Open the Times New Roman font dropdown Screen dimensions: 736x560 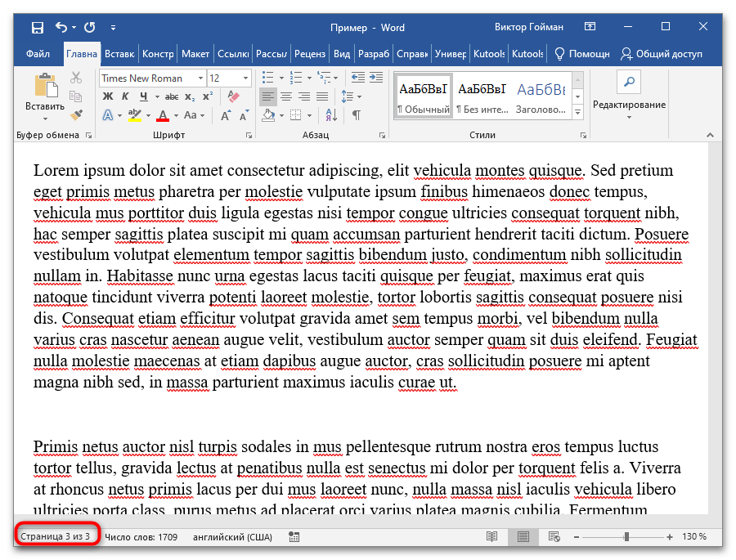[x=200, y=78]
